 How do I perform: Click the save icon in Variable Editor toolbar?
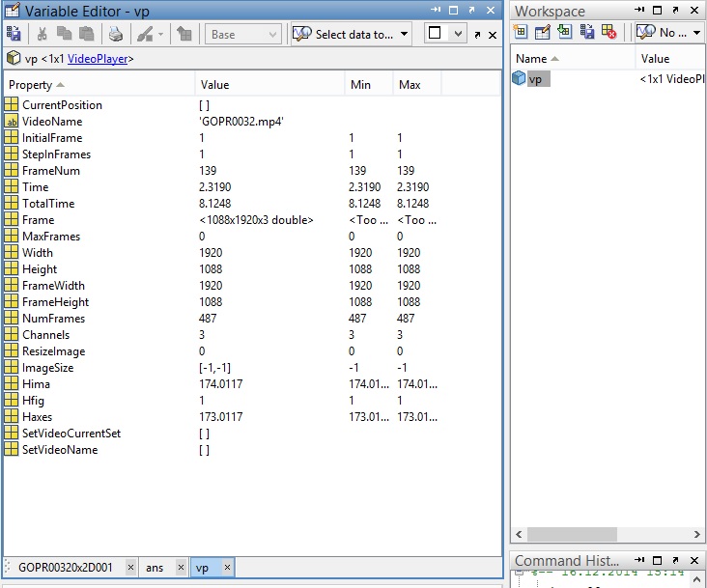click(x=14, y=35)
